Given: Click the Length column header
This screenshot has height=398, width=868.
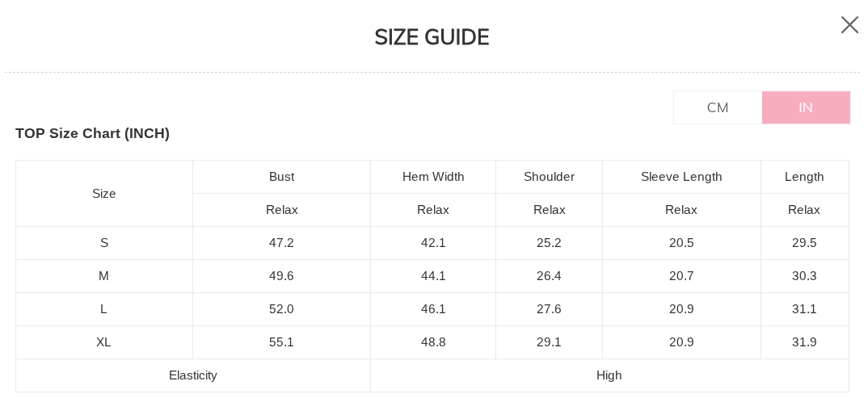Looking at the screenshot, I should point(804,177).
